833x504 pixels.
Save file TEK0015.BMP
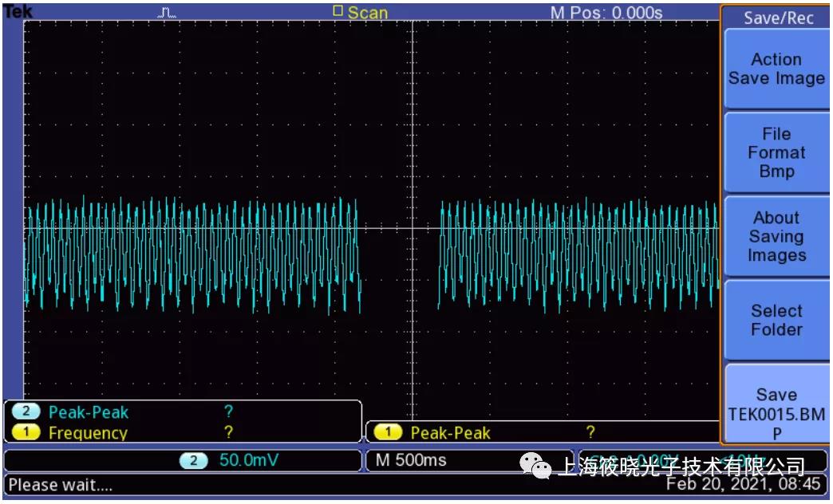click(x=776, y=404)
